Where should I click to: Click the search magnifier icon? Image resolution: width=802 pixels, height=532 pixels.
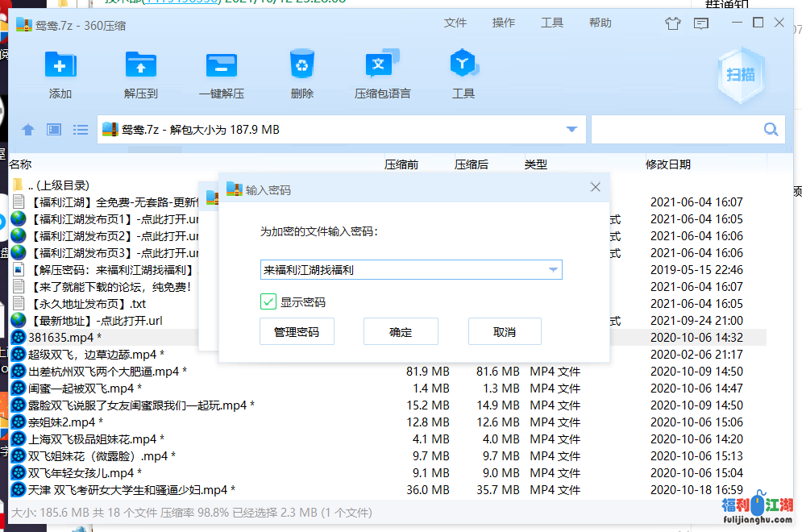[x=771, y=129]
